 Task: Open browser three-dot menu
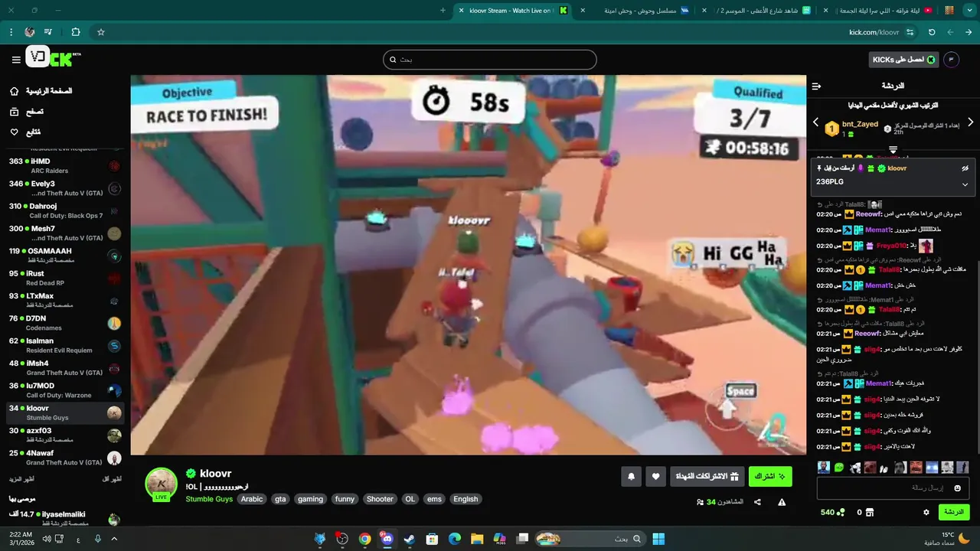[x=11, y=32]
